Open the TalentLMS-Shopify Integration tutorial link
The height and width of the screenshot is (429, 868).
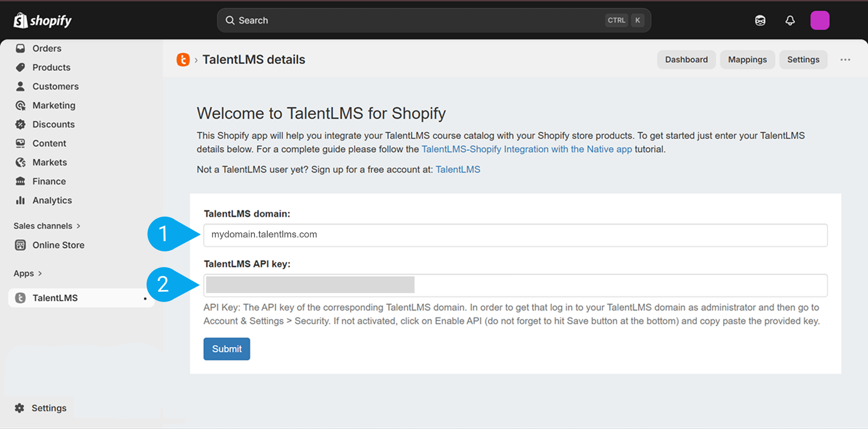(x=527, y=149)
